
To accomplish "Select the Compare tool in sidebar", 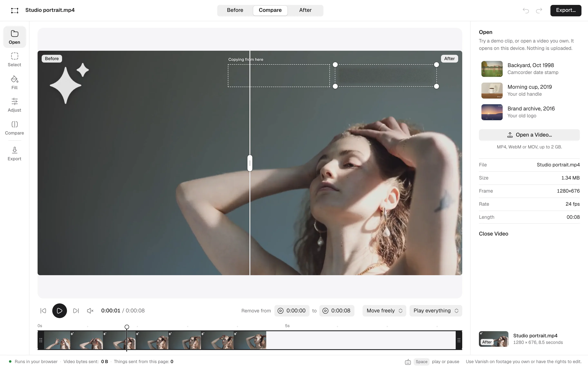I will click(14, 128).
